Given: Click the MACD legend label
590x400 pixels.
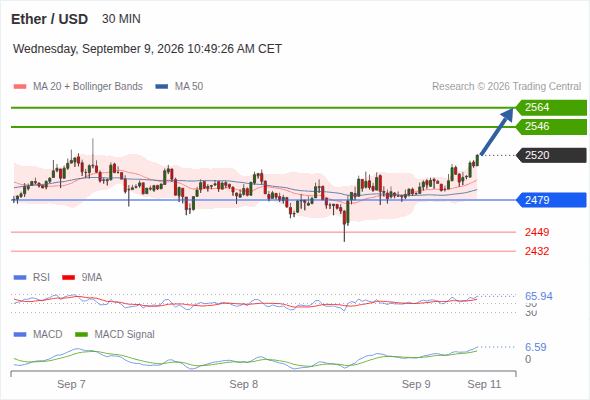Looking at the screenshot, I should tap(48, 334).
